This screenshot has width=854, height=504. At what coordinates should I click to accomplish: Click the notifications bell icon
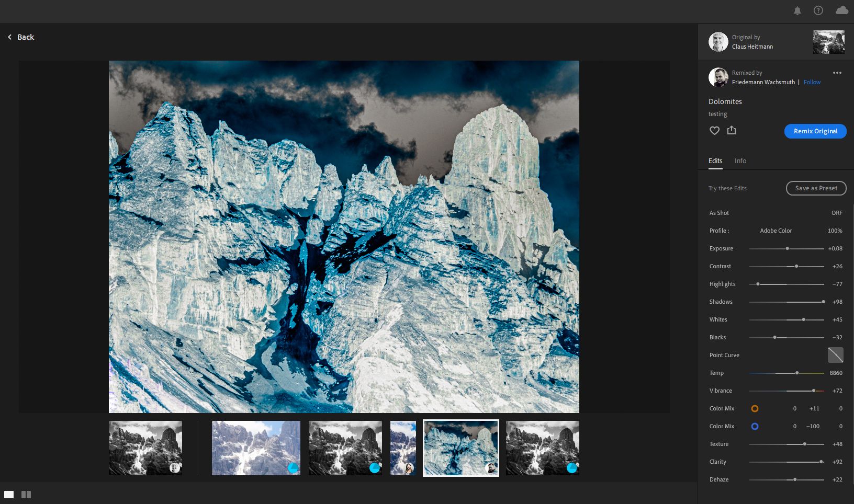pyautogui.click(x=797, y=10)
